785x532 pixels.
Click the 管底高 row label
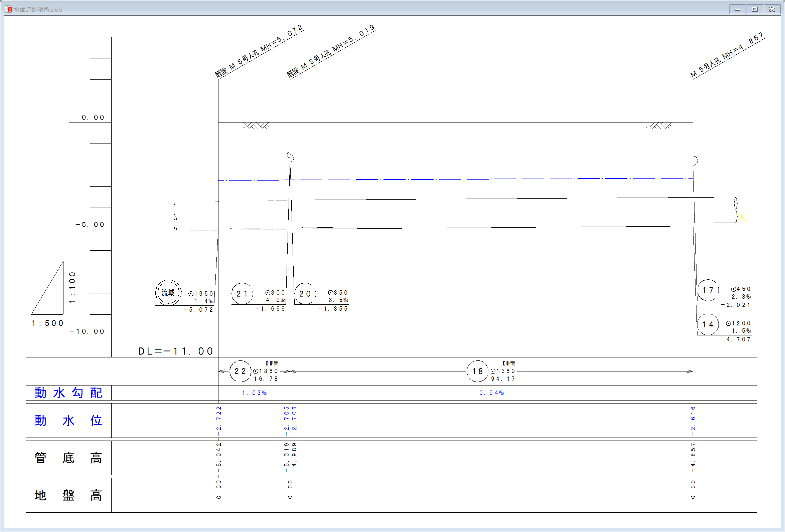[x=68, y=458]
